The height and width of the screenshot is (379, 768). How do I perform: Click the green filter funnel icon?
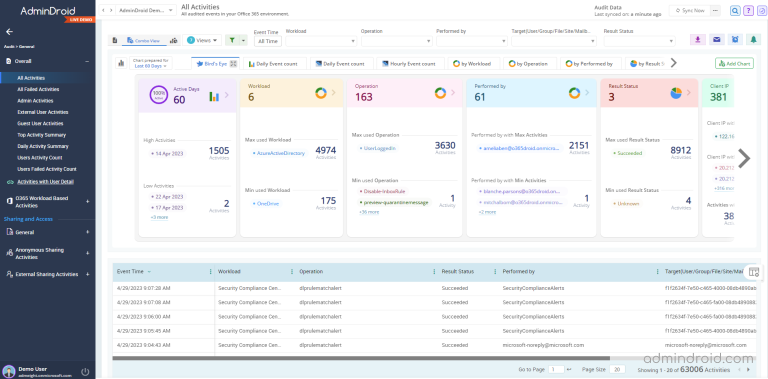[231, 41]
